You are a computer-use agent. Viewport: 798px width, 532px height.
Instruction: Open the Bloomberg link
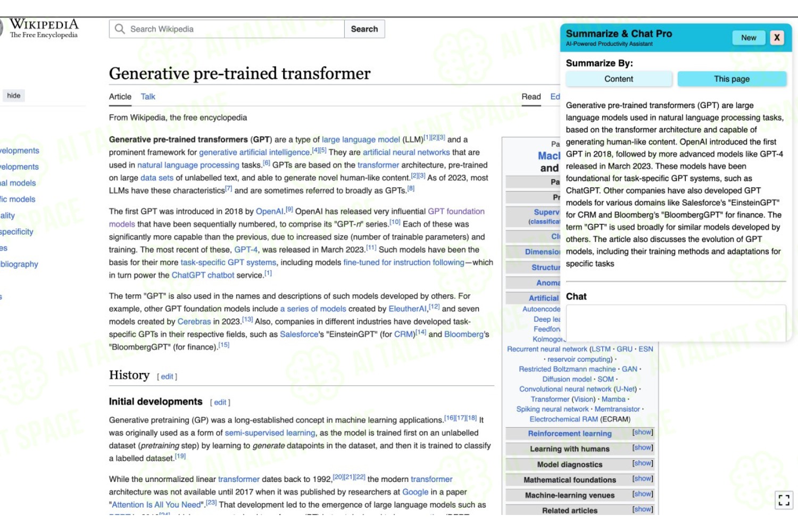pyautogui.click(x=464, y=334)
